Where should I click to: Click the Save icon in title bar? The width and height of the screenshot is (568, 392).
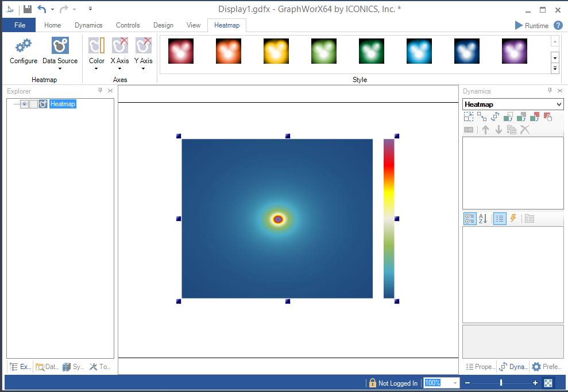[x=28, y=9]
